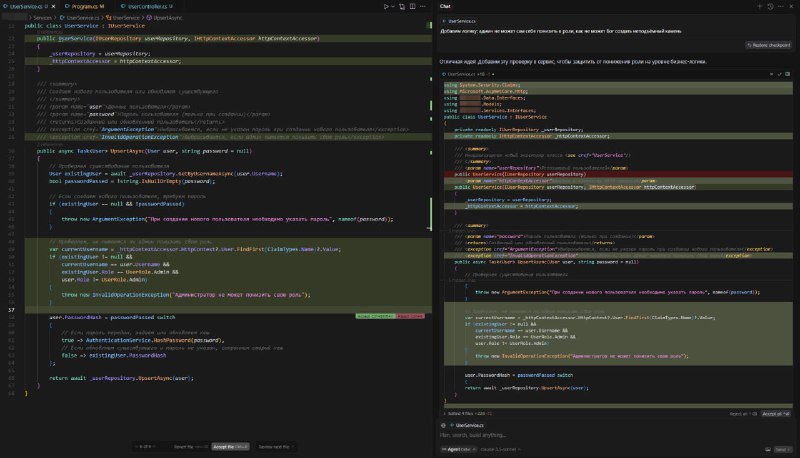Image resolution: width=800 pixels, height=458 pixels.
Task: Click the UpsertAsync method breadcrumb
Action: coord(165,18)
